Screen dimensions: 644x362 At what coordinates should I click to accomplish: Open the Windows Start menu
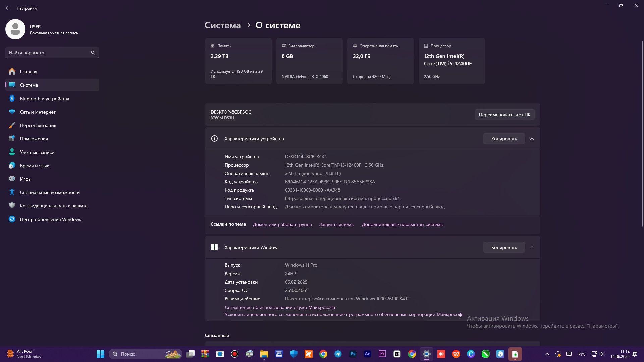coord(100,354)
